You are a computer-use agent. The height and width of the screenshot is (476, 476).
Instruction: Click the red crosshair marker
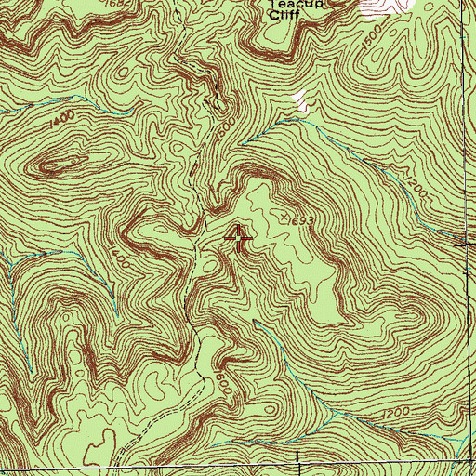click(238, 238)
